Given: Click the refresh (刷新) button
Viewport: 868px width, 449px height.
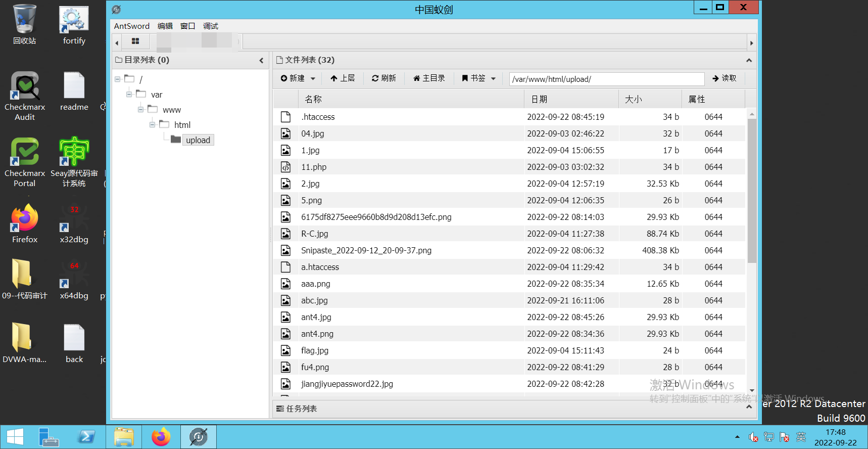Looking at the screenshot, I should click(383, 78).
